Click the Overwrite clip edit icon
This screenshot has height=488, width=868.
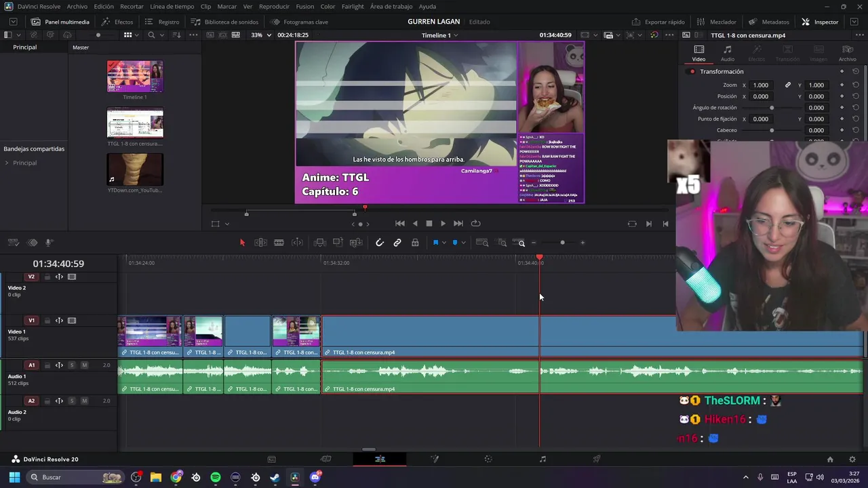(x=338, y=243)
